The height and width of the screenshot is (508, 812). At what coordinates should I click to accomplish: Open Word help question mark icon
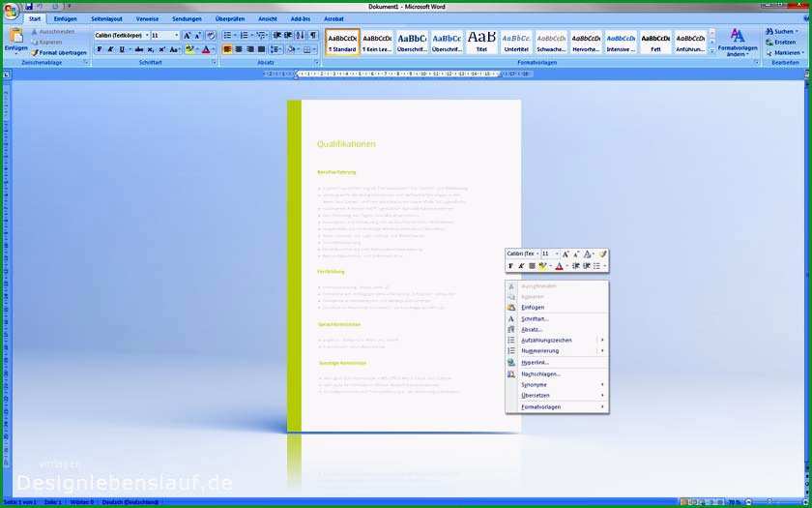click(804, 18)
